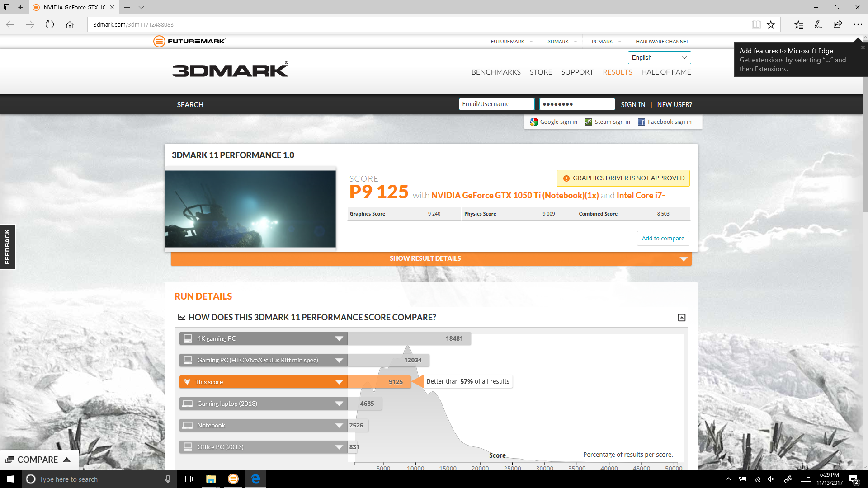Collapse the score comparison panel icon
The width and height of the screenshot is (868, 488).
(x=681, y=318)
